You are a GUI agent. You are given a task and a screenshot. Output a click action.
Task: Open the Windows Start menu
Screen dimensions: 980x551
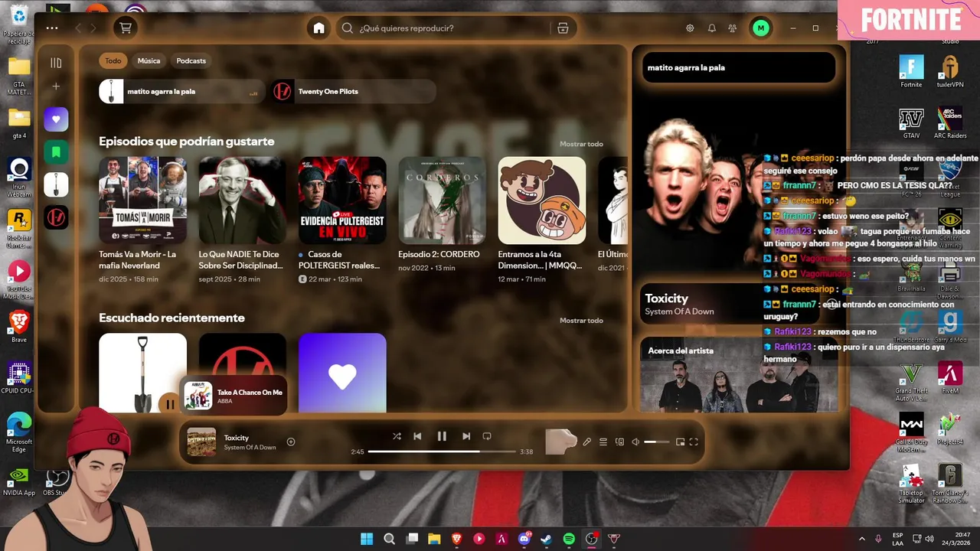point(367,539)
